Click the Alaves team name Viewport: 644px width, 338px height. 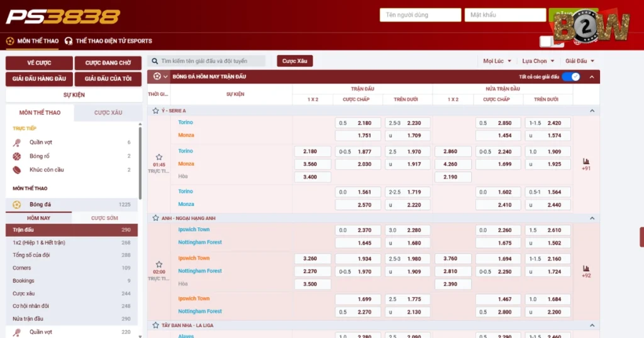pyautogui.click(x=186, y=335)
